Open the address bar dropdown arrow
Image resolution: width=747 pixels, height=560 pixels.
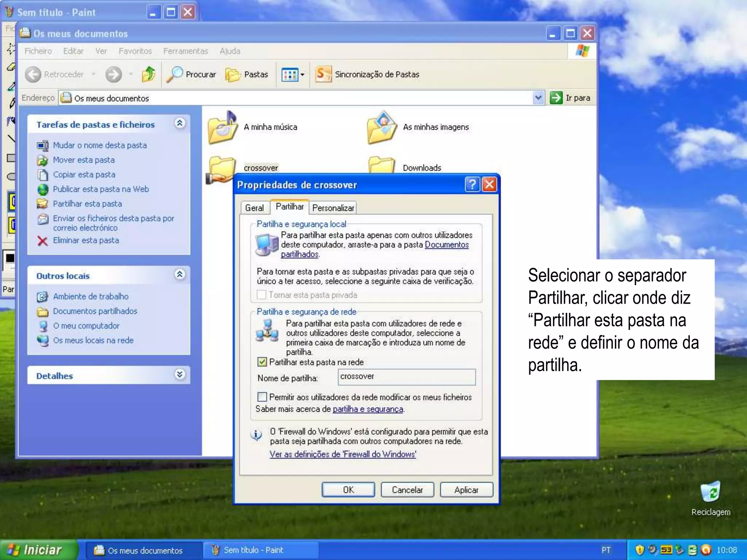pos(538,98)
